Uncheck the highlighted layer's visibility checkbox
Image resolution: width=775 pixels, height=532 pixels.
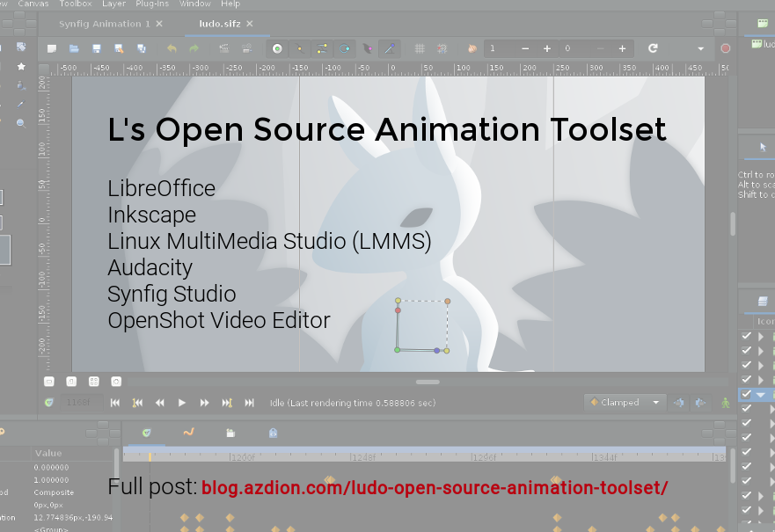point(746,394)
